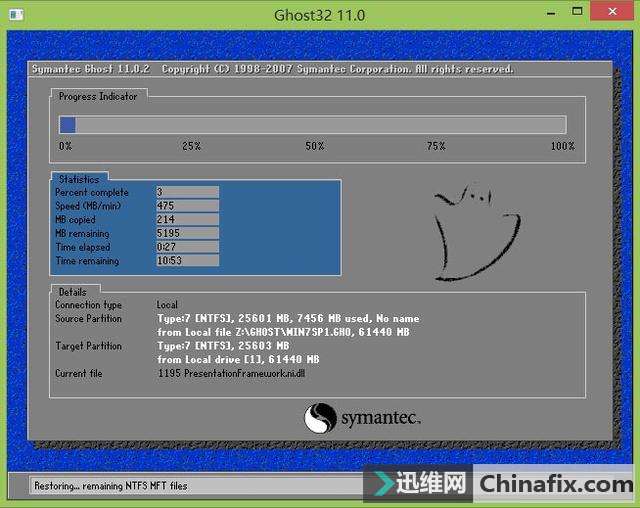Click the 'MB remaining' label
This screenshot has height=508, width=640.
click(82, 233)
